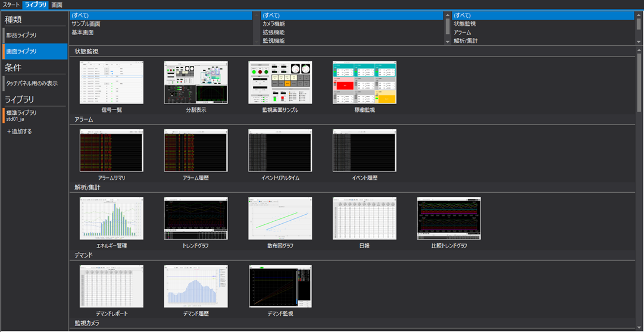Open the アラームサマリ template

point(111,151)
